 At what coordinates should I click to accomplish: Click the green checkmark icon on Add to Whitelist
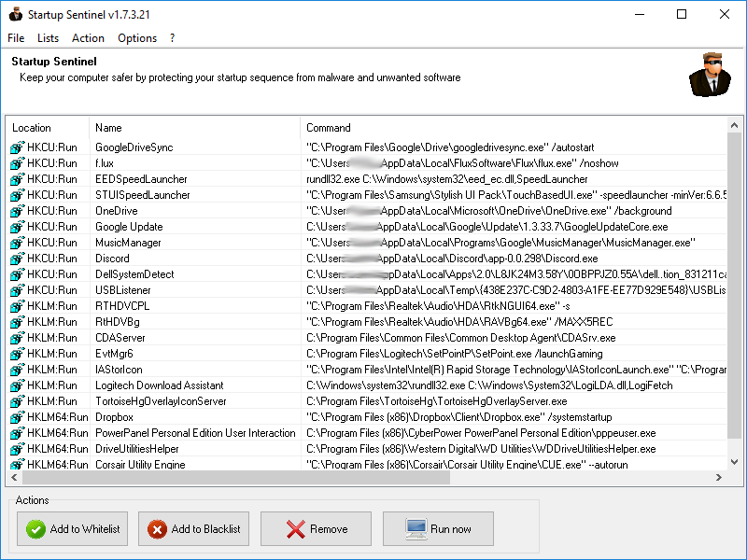click(x=36, y=529)
